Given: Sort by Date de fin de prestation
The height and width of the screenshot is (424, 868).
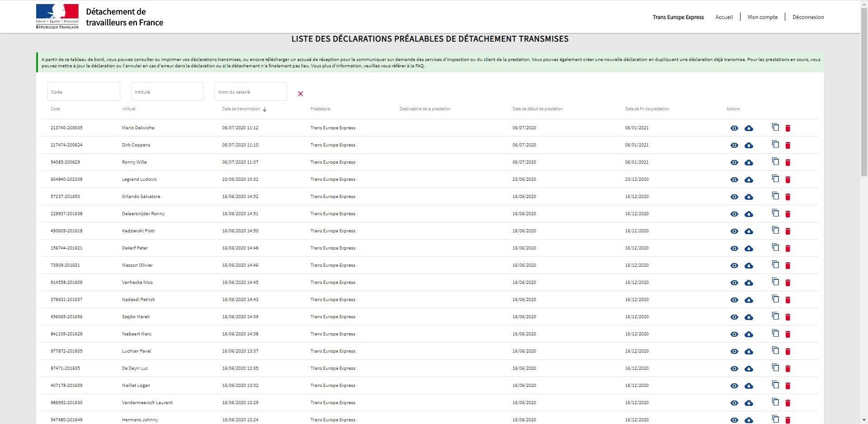Looking at the screenshot, I should click(647, 109).
